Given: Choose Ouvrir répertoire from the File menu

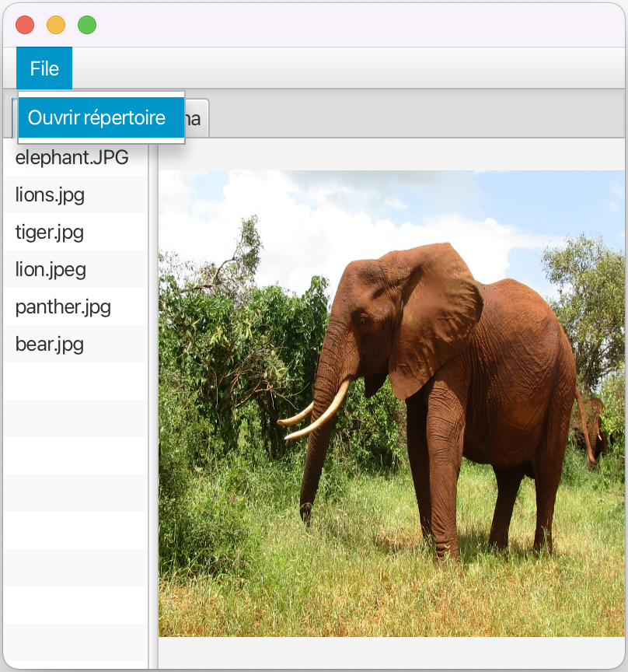Looking at the screenshot, I should click(x=97, y=118).
